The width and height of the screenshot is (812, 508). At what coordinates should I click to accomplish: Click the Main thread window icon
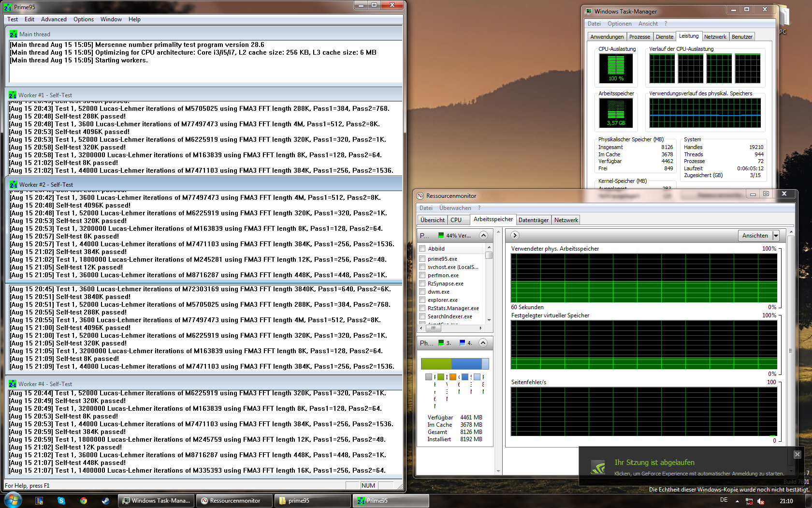click(14, 34)
